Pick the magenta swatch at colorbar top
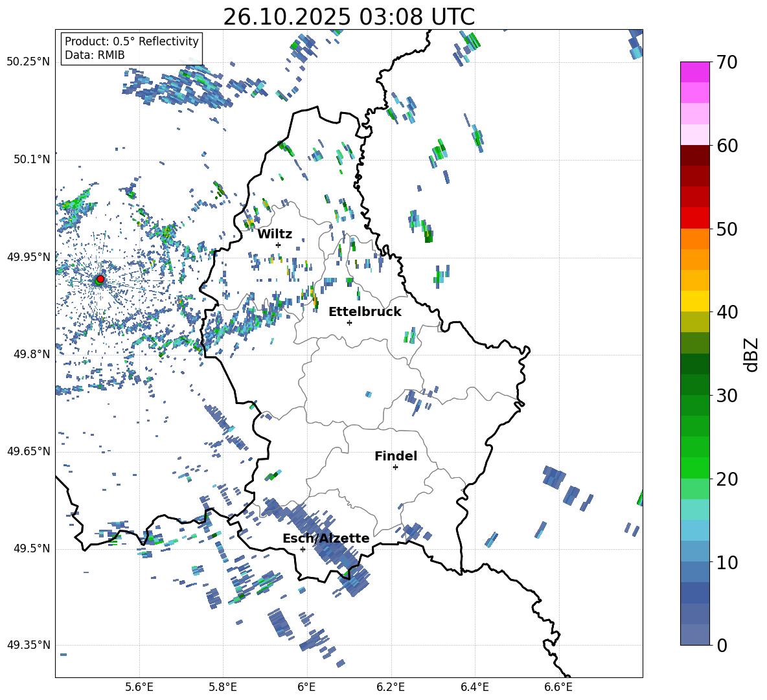Screen dimensions: 767x700 click(x=694, y=72)
